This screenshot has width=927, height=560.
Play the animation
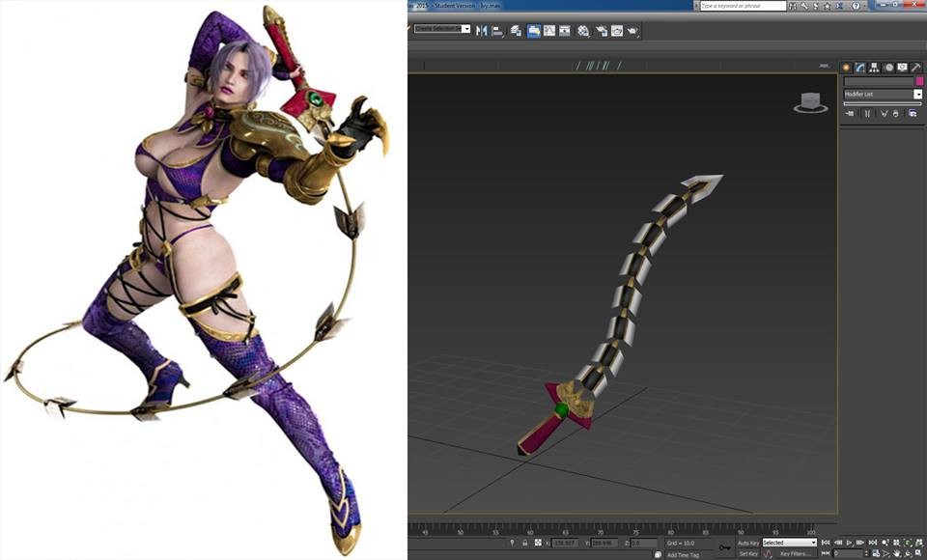[x=849, y=543]
